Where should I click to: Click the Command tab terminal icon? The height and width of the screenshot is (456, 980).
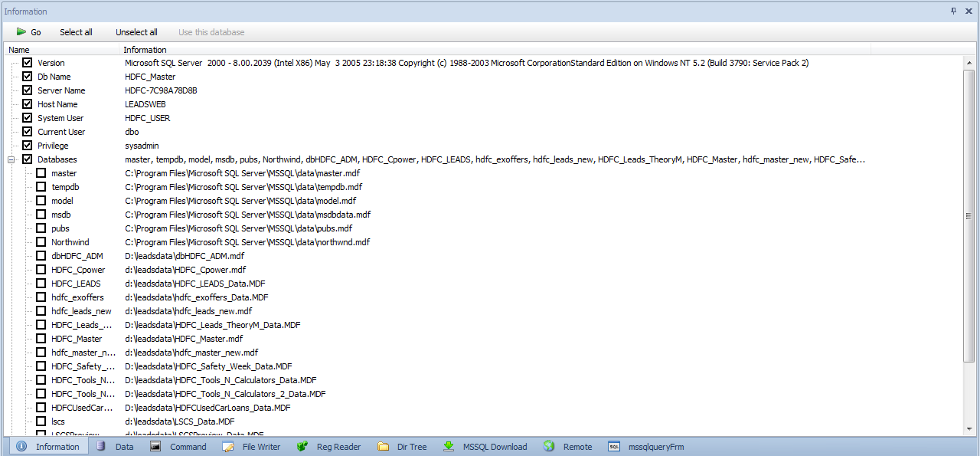click(x=155, y=447)
